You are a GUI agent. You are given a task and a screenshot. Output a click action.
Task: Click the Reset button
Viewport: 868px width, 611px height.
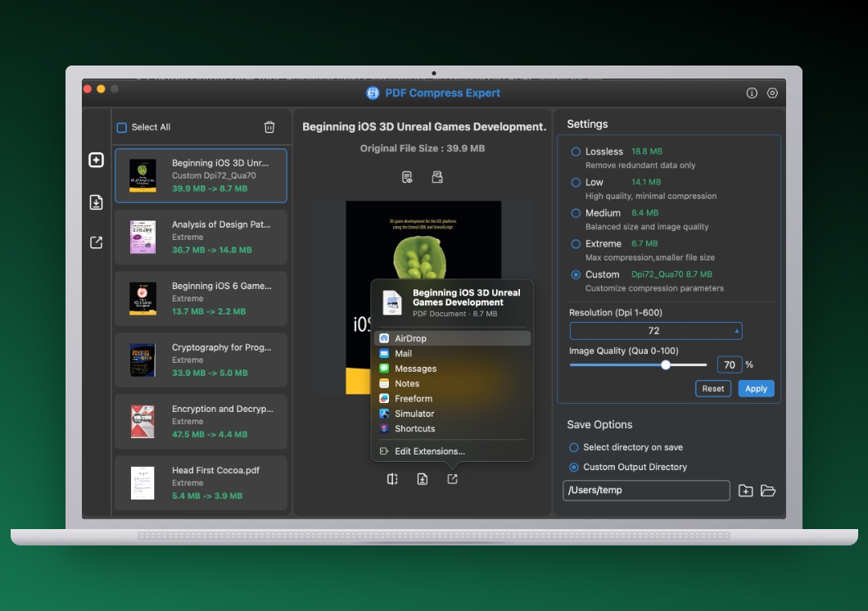coord(712,388)
